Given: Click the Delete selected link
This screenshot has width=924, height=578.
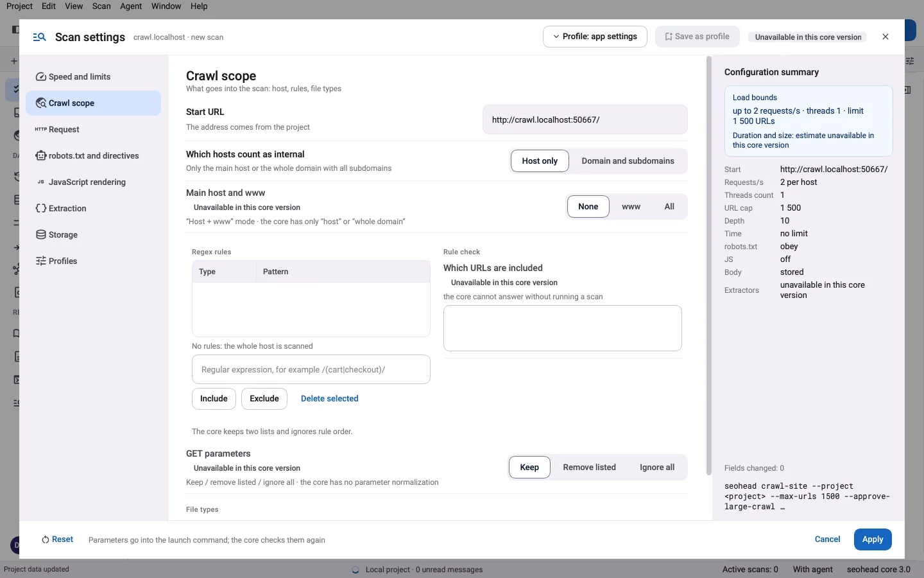Looking at the screenshot, I should click(330, 399).
